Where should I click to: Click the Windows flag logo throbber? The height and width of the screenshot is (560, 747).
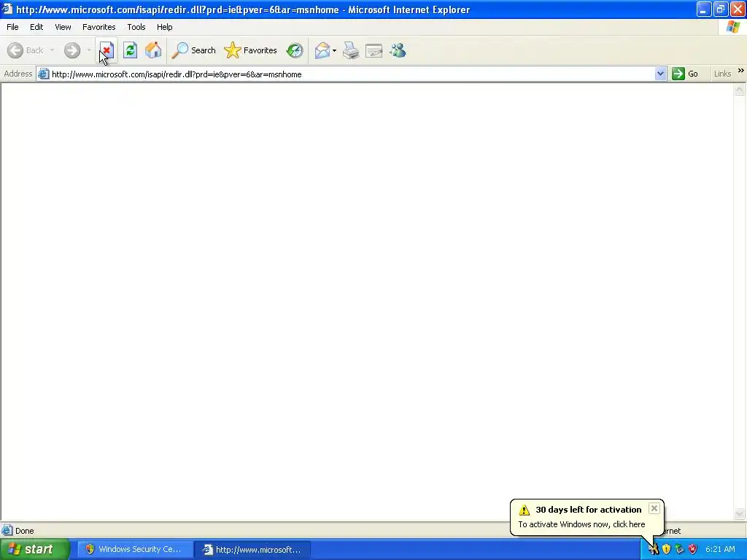[732, 27]
